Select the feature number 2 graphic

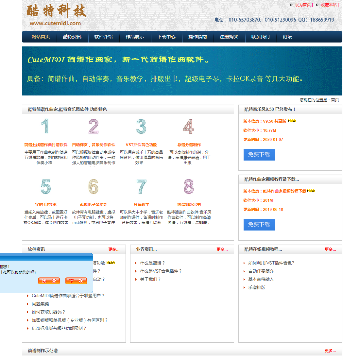pyautogui.click(x=94, y=127)
